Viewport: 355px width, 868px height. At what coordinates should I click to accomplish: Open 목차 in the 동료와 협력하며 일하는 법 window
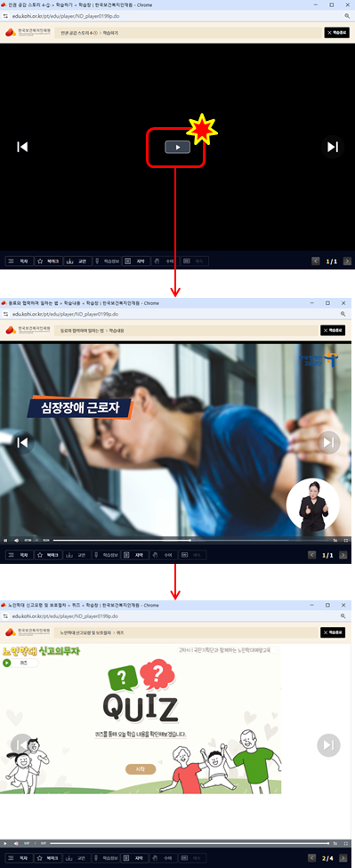(20, 555)
